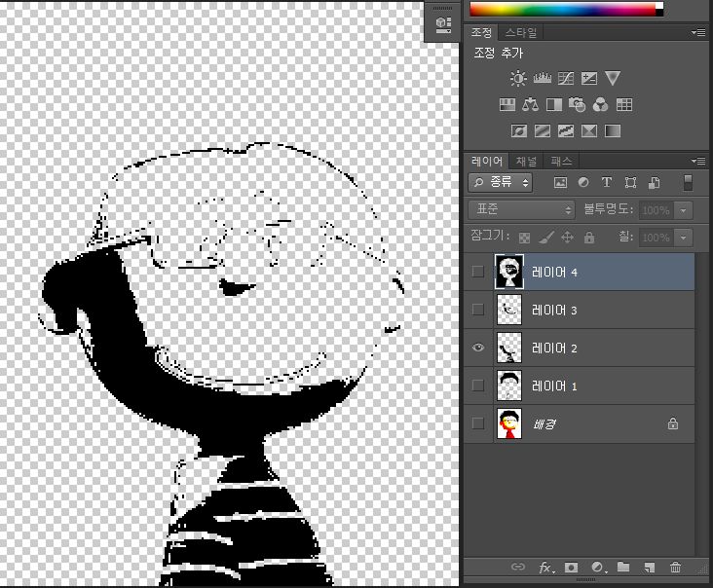
Task: Open the 종류 filter type dropdown
Action: tap(501, 183)
